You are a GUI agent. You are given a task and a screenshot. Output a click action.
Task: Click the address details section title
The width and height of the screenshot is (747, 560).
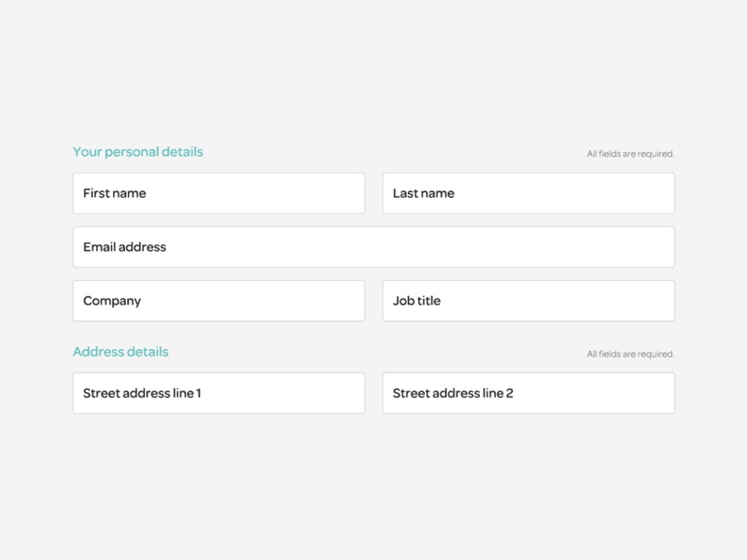pos(120,351)
